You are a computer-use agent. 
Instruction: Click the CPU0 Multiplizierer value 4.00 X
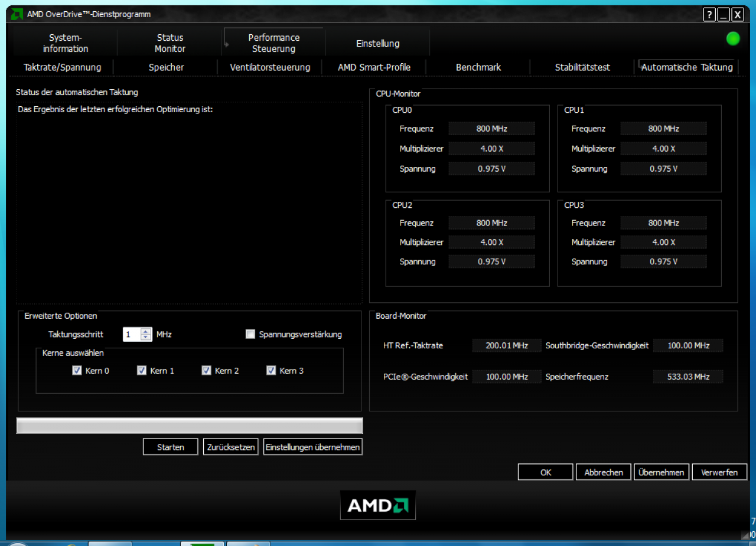coord(491,149)
